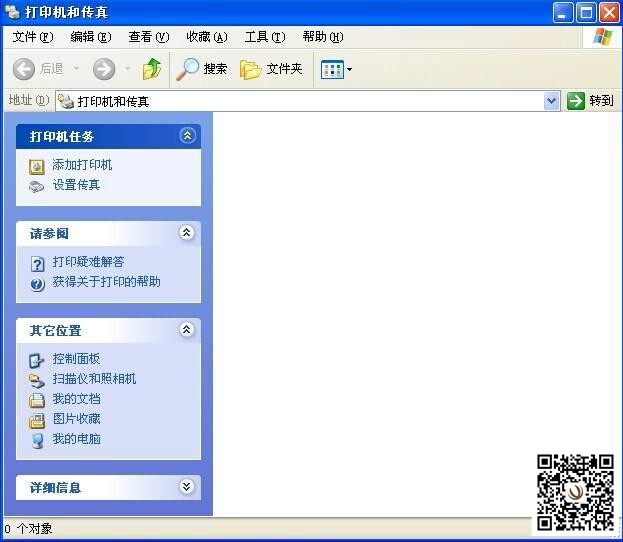Click the Add Printer (添加打印机) icon
Screen dimensions: 623x542
[x=37, y=166]
